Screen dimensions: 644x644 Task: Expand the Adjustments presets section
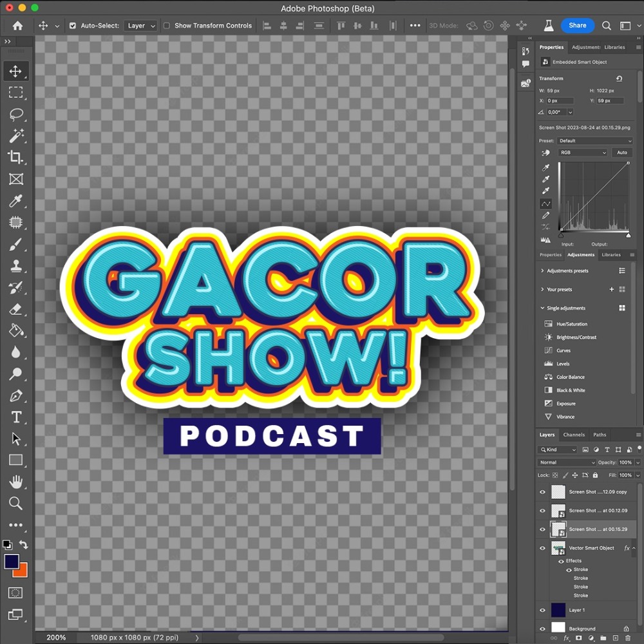[x=542, y=271]
